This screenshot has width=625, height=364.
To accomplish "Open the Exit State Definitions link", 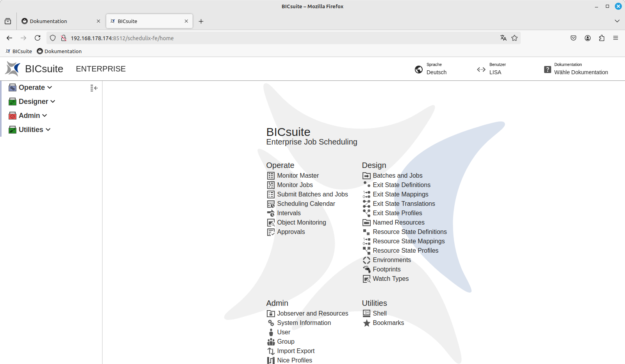I will [x=401, y=185].
